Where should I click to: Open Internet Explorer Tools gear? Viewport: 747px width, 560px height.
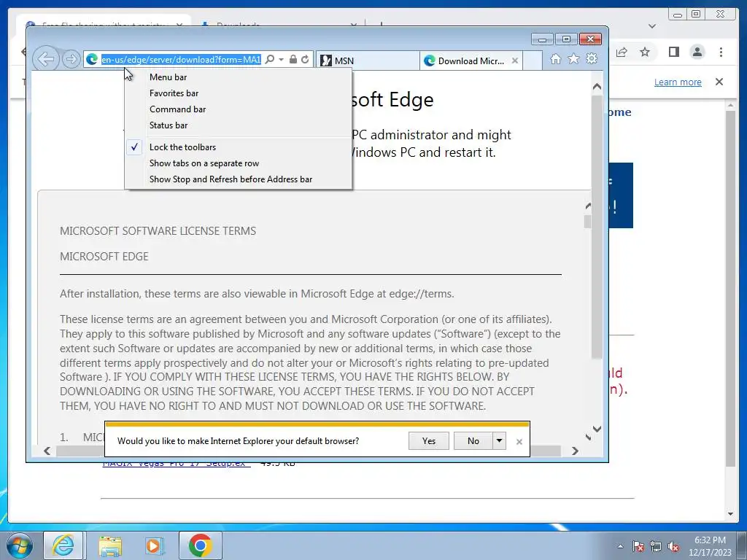(x=592, y=59)
